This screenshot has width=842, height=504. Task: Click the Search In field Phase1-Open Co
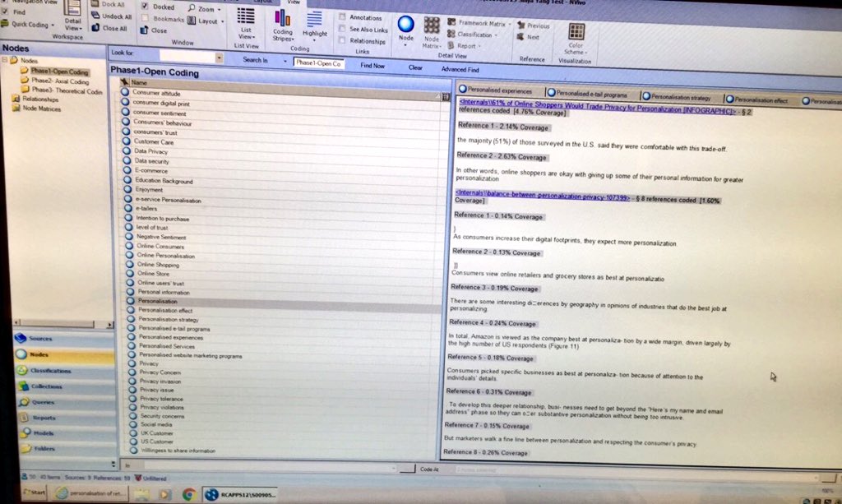coord(318,62)
